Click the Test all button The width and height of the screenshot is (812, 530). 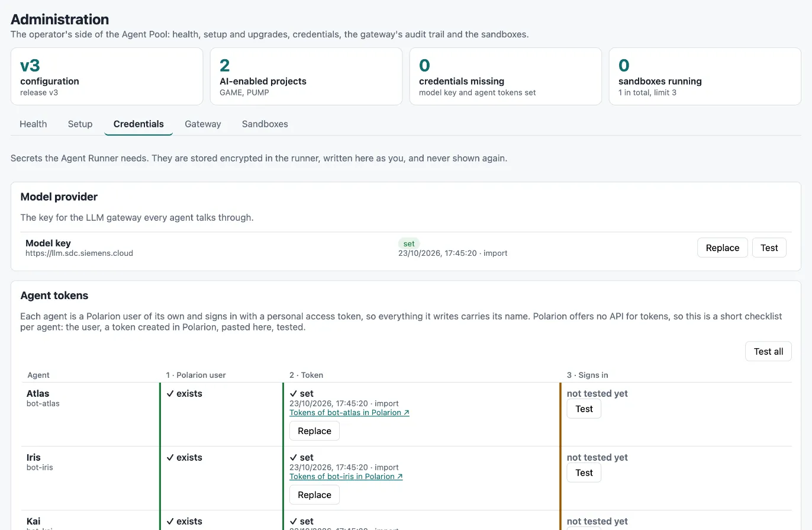pyautogui.click(x=768, y=351)
